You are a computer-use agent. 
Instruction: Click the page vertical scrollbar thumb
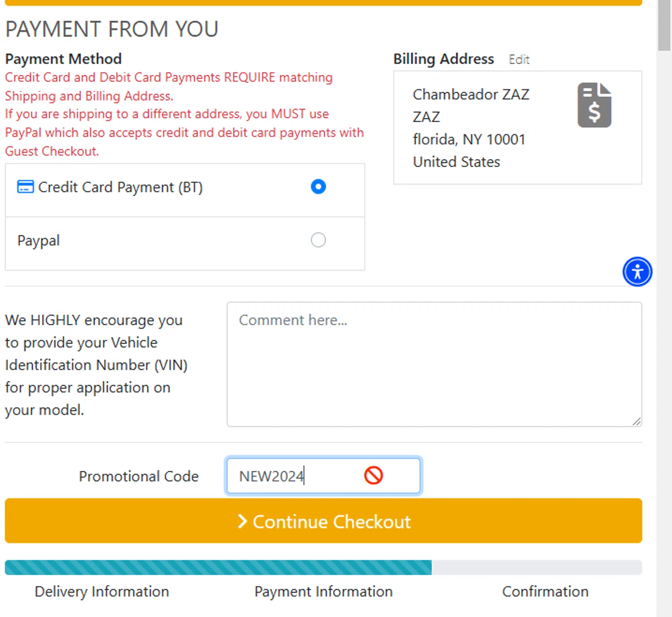pyautogui.click(x=664, y=25)
